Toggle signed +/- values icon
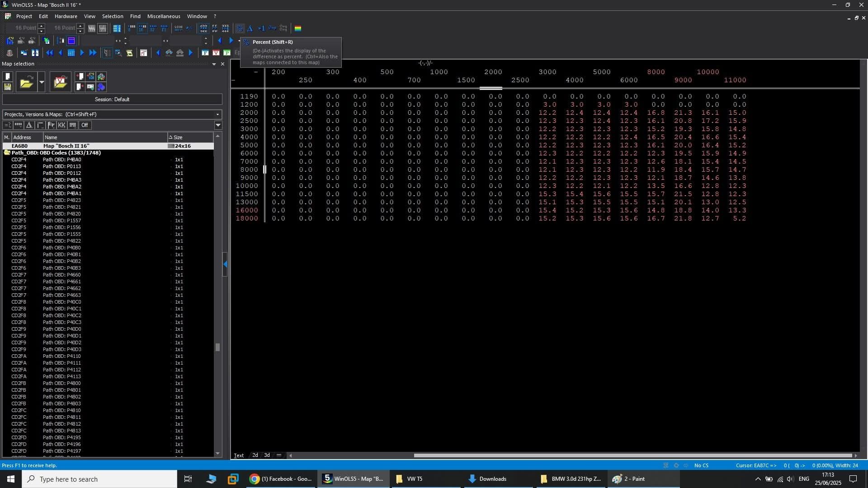868x488 pixels. pyautogui.click(x=189, y=28)
